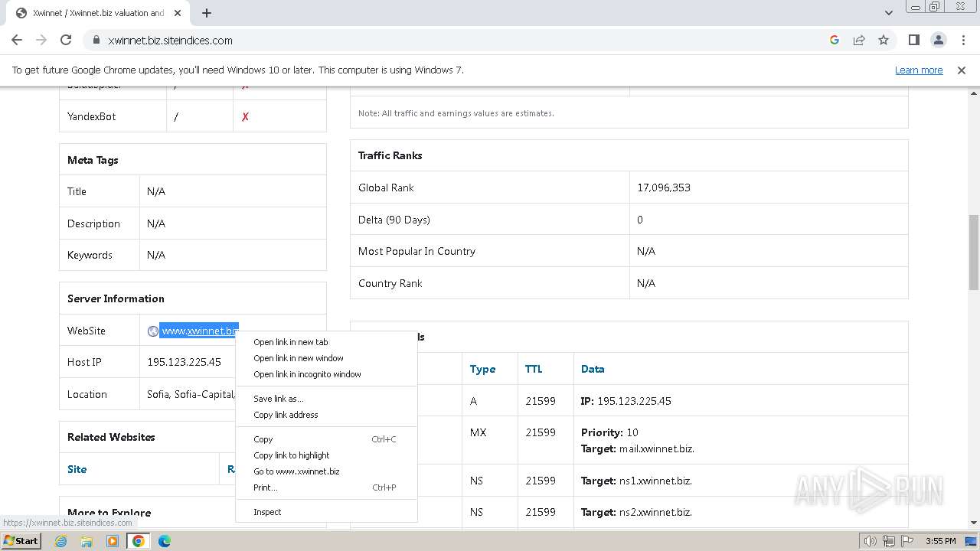Click the Location value Sofia, Sofia-Capital
This screenshot has height=551, width=980.
(x=191, y=394)
